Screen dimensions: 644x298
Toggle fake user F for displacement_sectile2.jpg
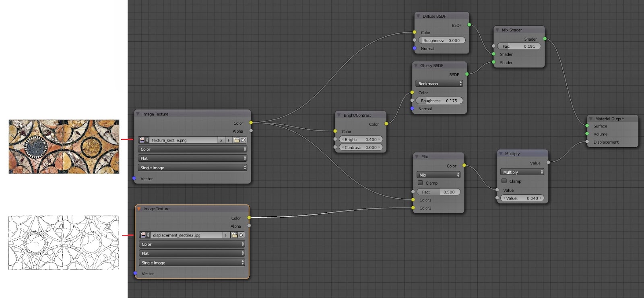(226, 235)
